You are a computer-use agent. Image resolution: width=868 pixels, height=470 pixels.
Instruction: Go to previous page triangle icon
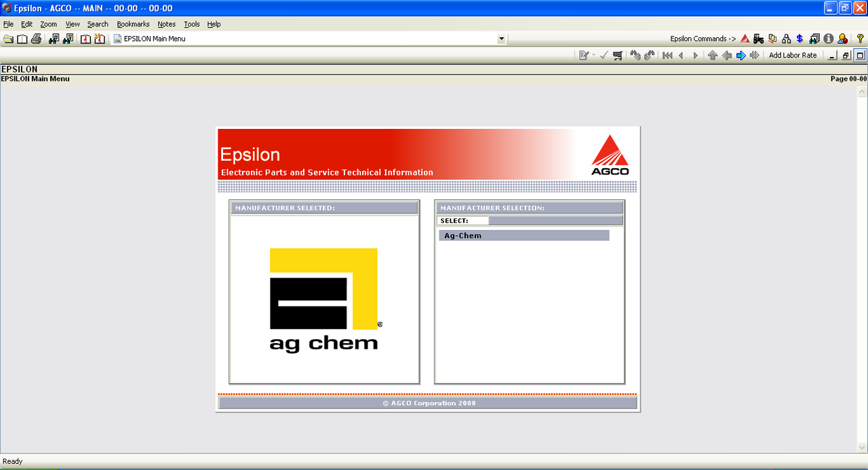coord(682,56)
